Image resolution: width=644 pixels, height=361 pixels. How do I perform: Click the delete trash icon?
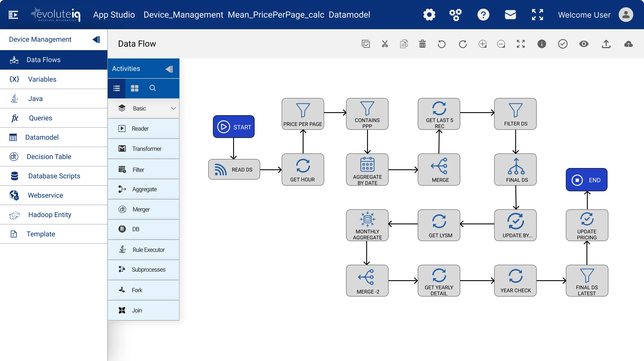point(422,44)
